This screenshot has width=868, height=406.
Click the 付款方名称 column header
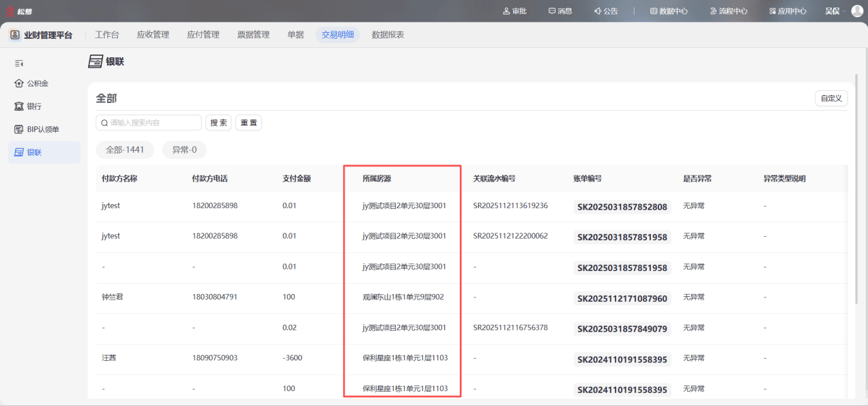click(x=119, y=179)
